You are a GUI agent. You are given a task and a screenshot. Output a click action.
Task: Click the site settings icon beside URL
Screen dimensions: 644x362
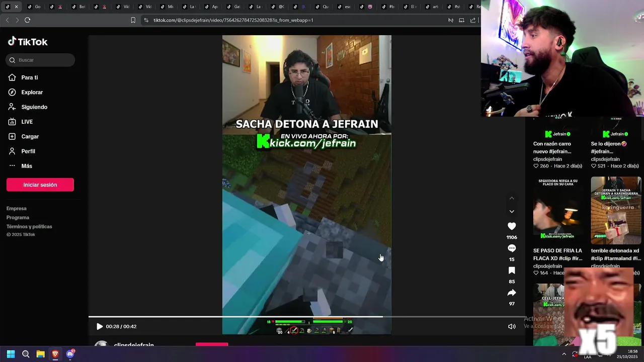[x=146, y=20]
